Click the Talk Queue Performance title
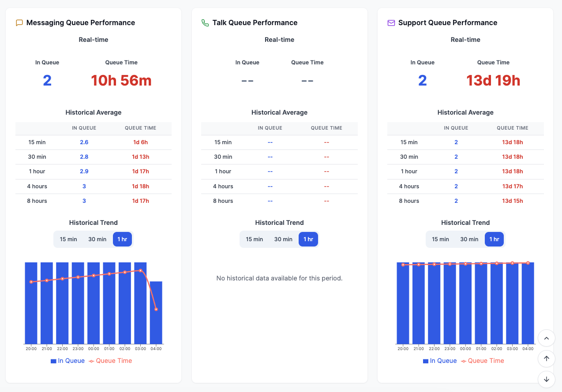This screenshot has height=392, width=562. pos(255,23)
